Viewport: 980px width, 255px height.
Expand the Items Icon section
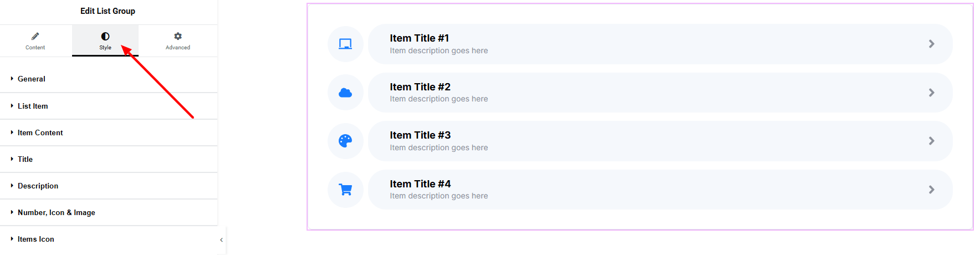[35, 239]
